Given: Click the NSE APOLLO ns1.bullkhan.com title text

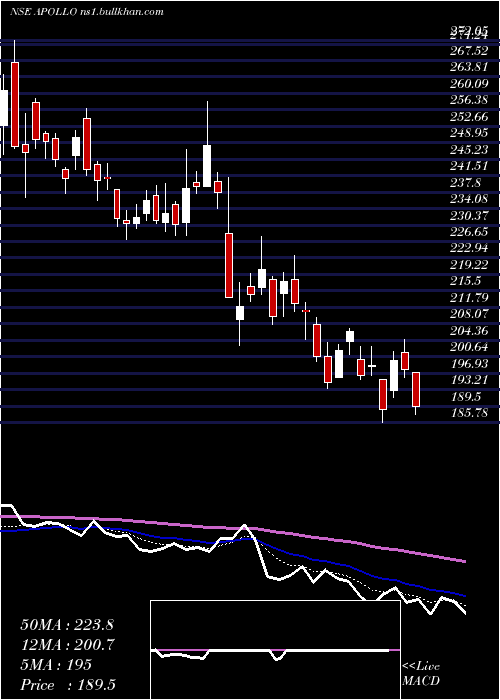Looking at the screenshot, I should pyautogui.click(x=86, y=12).
